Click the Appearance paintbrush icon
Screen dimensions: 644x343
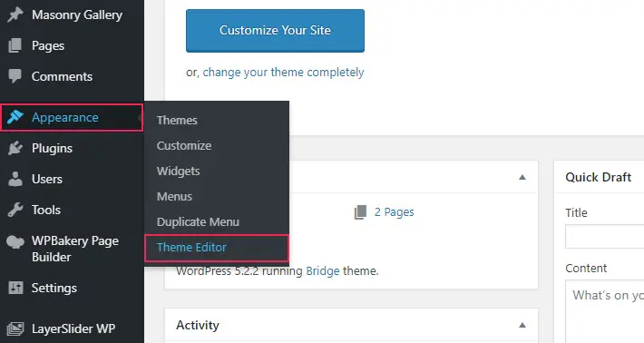(15, 117)
